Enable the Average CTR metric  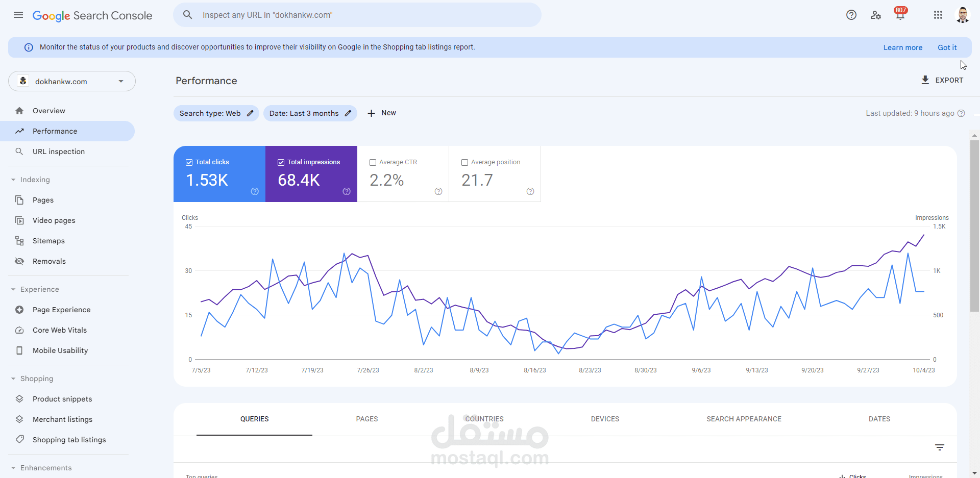point(373,162)
